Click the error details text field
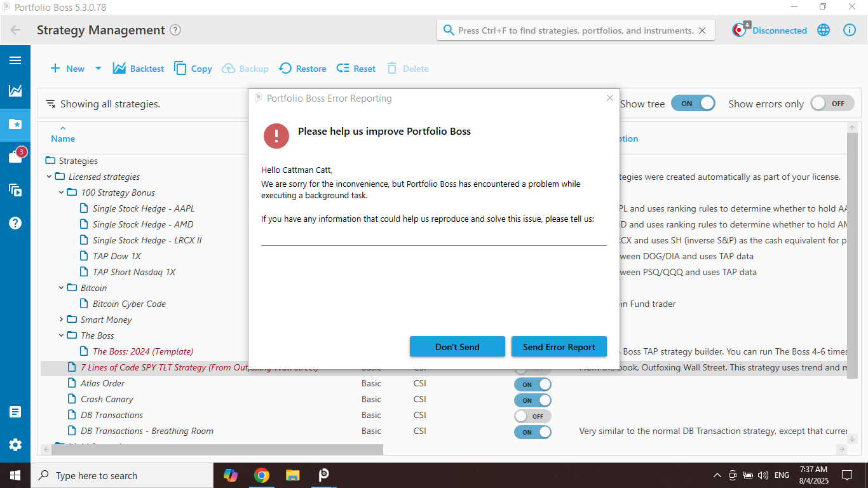Screen dimensions: 868x488 tap(433, 236)
